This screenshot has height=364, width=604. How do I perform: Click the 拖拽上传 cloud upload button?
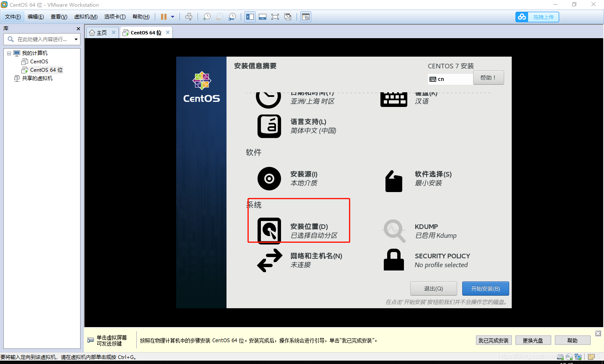tap(537, 17)
